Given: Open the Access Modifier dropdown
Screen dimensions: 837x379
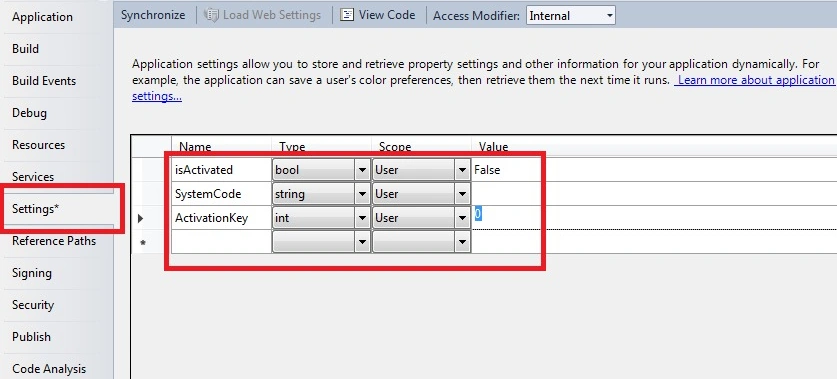Looking at the screenshot, I should [x=571, y=15].
